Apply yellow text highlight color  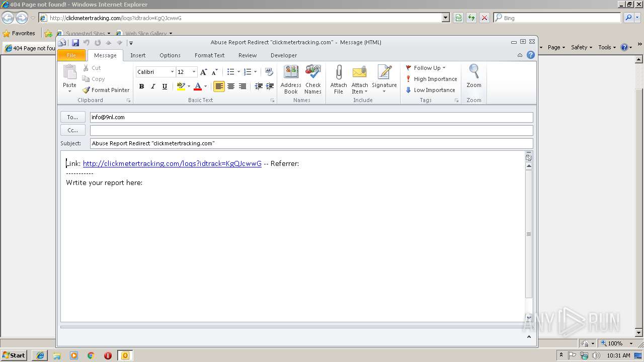point(181,86)
